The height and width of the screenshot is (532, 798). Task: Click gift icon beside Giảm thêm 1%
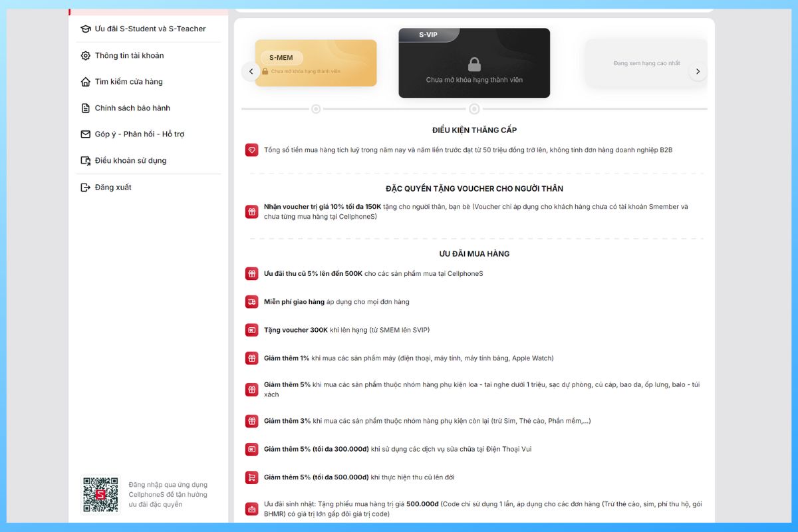click(251, 358)
